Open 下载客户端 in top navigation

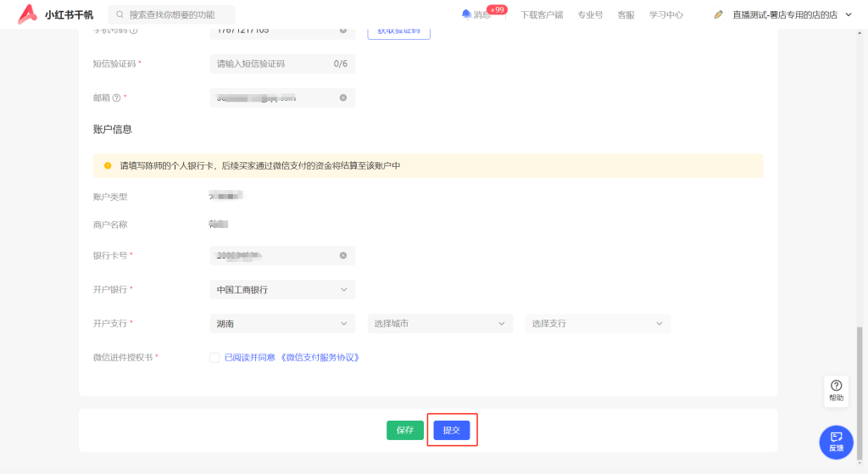click(x=542, y=15)
